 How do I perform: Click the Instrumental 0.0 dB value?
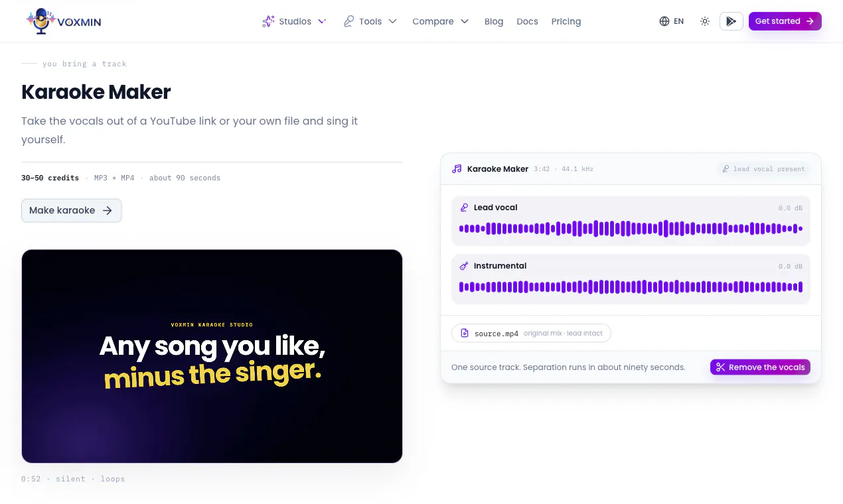pos(791,267)
